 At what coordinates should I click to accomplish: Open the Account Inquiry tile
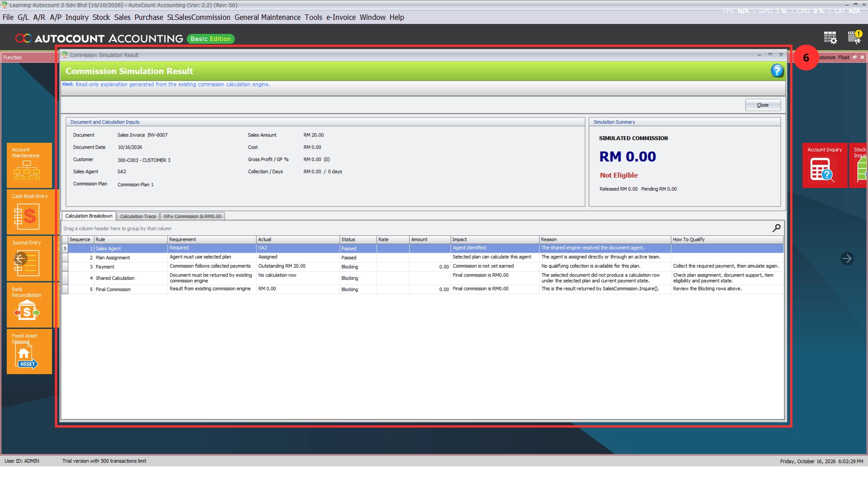click(825, 165)
